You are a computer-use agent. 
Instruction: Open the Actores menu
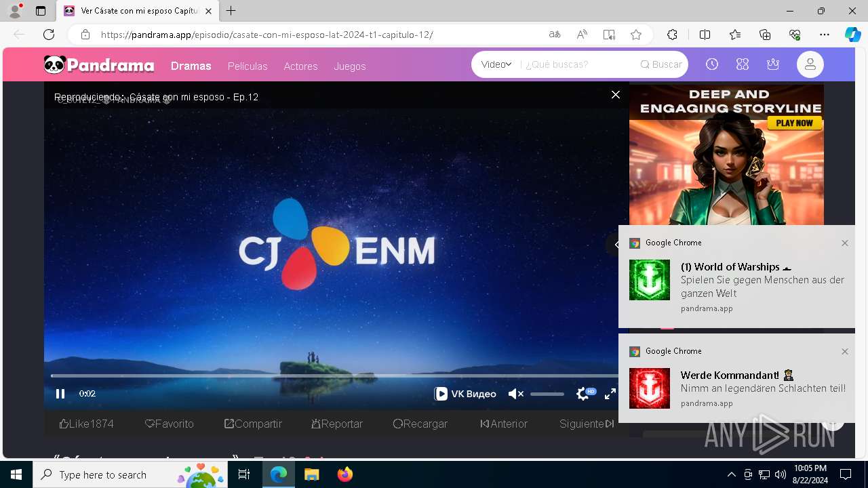click(x=300, y=66)
